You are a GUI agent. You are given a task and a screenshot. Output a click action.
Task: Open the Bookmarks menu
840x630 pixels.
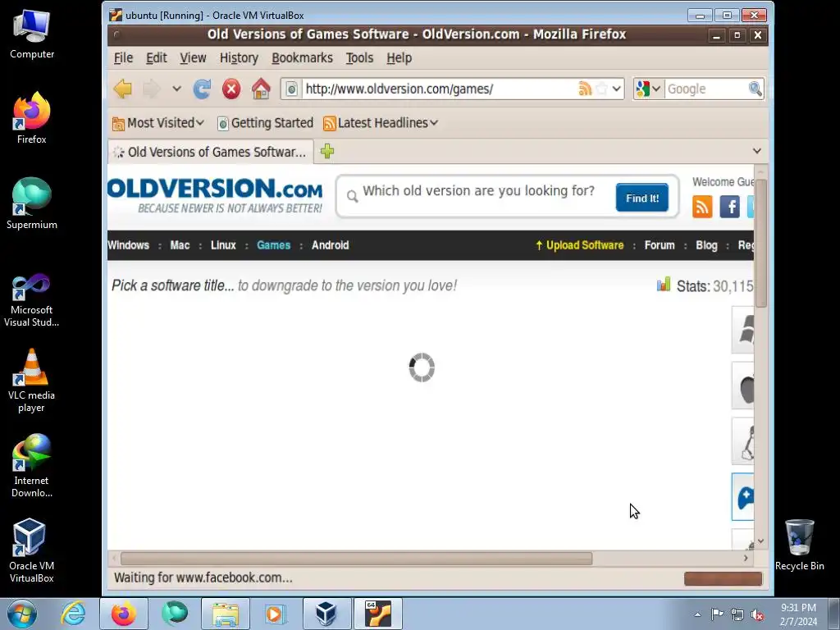tap(302, 58)
